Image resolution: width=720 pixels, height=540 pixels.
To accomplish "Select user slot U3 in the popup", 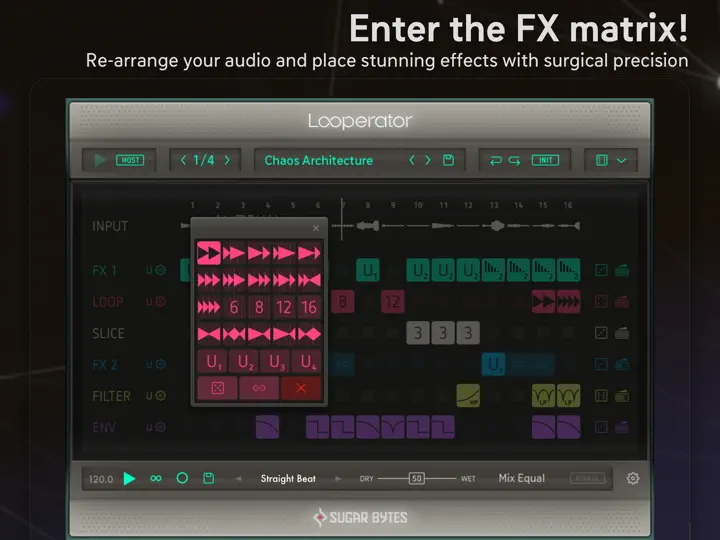I will click(276, 362).
